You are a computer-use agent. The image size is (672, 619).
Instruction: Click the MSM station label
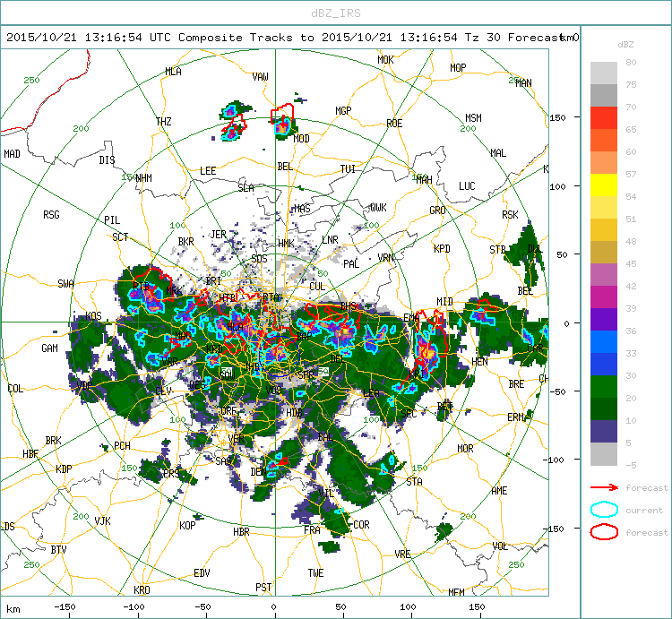pyautogui.click(x=473, y=118)
